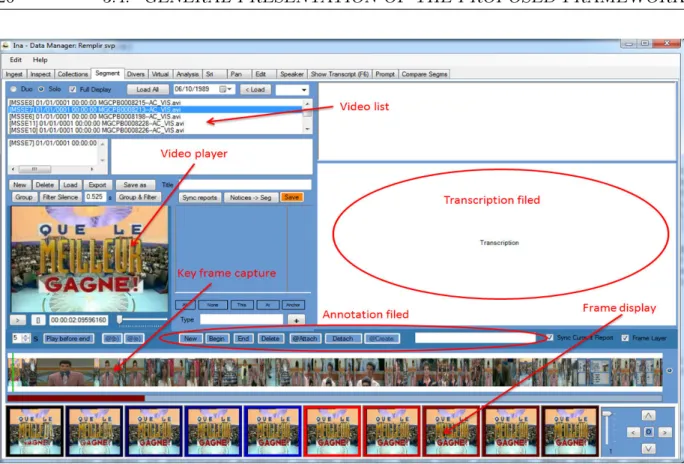Click the bright red bordered frame thumbnail
684x464 pixels.
pos(332,431)
